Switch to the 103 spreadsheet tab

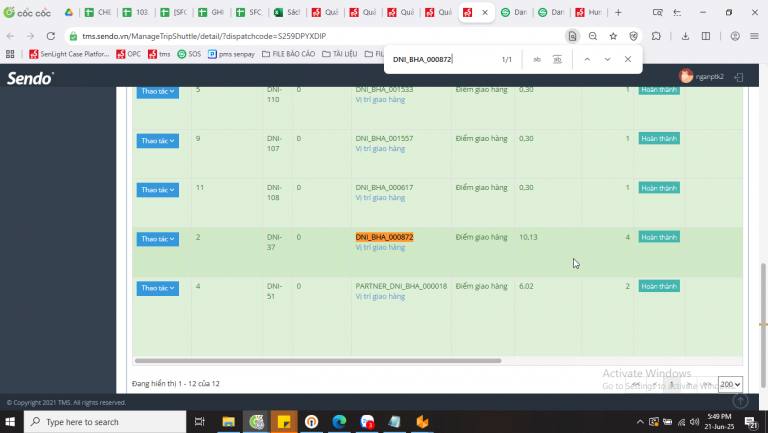click(x=136, y=12)
